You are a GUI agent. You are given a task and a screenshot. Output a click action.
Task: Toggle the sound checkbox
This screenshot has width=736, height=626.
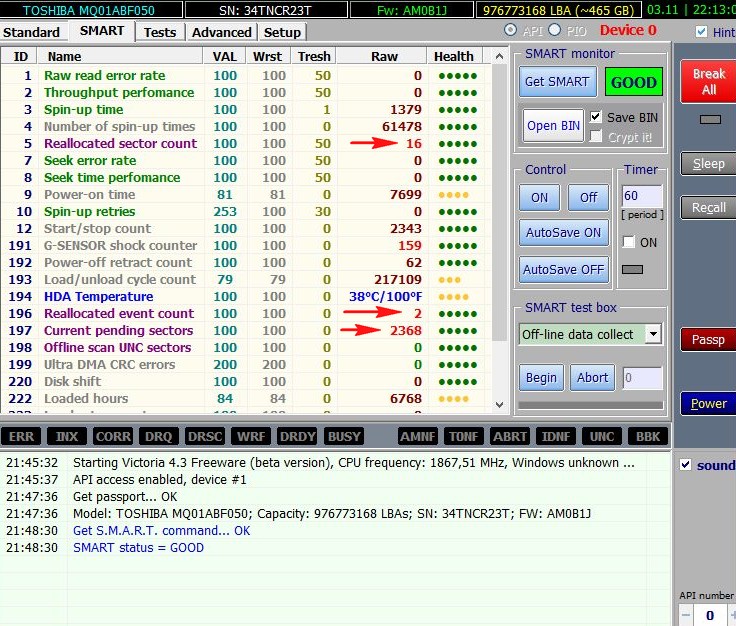click(685, 465)
